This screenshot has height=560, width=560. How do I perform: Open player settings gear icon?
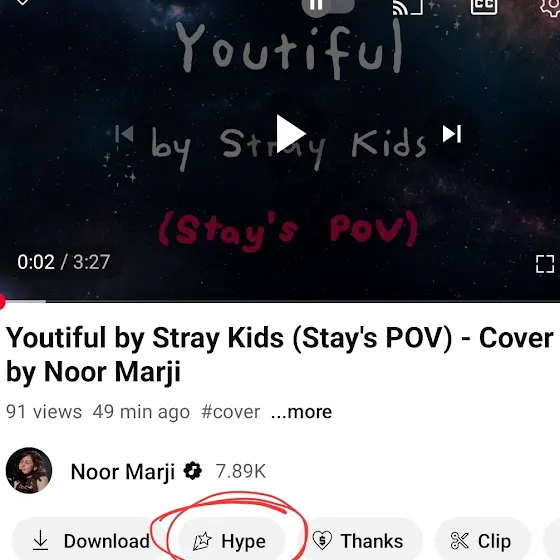click(550, 6)
